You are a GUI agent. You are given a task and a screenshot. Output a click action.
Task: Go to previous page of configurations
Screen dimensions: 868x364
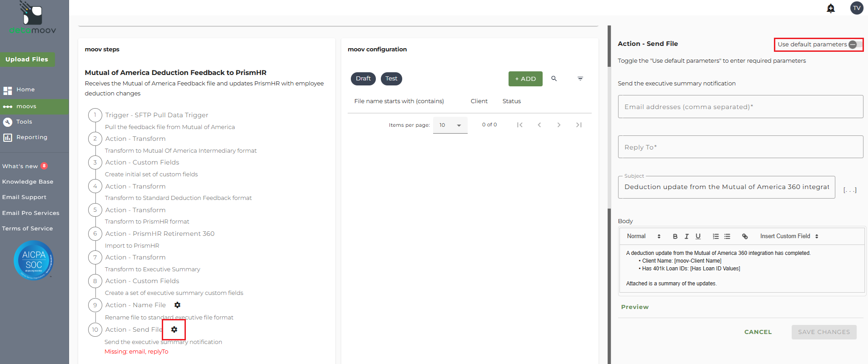(x=539, y=125)
